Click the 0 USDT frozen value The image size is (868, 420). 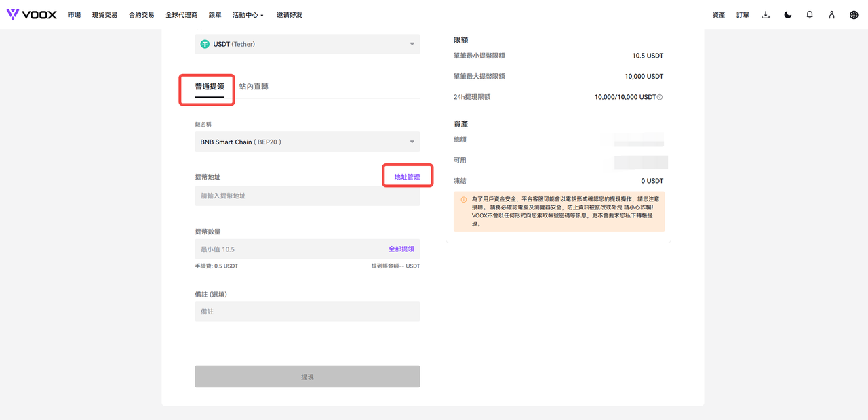[652, 181]
